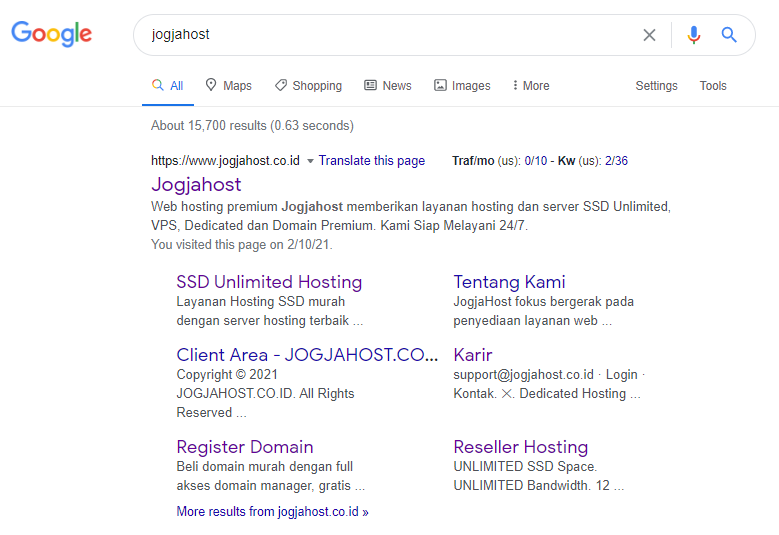The image size is (779, 535).
Task: Select the All tab
Action: pyautogui.click(x=167, y=85)
